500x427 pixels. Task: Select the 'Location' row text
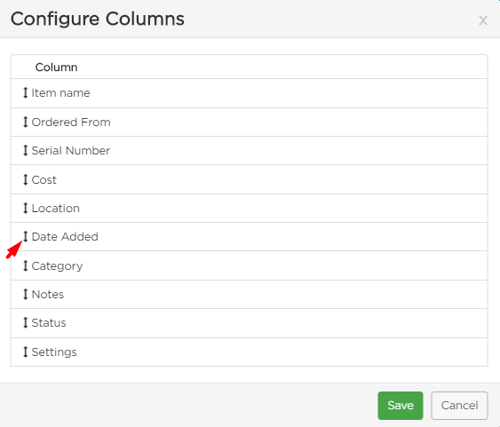click(56, 208)
